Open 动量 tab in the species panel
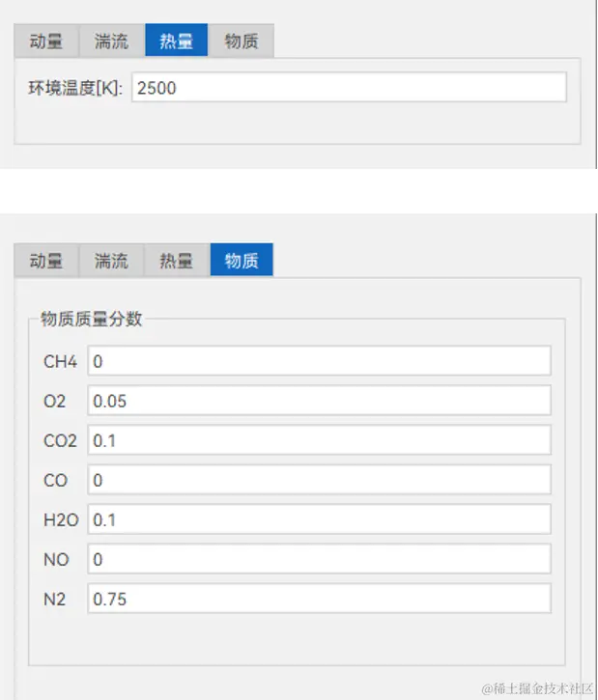This screenshot has height=700, width=598. 46,261
